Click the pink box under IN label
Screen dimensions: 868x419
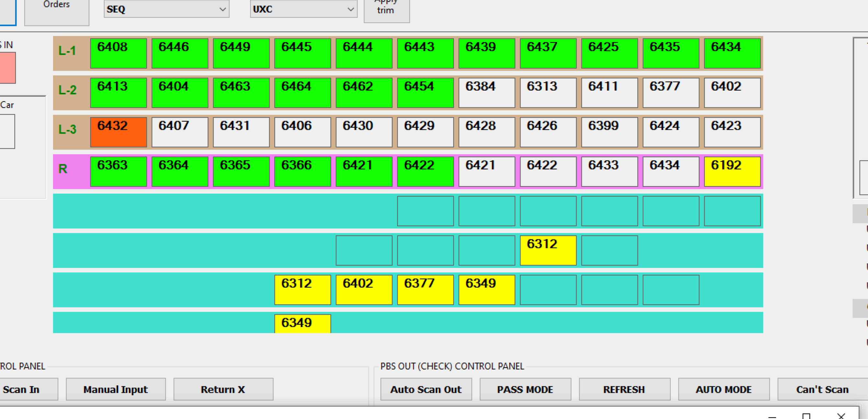pos(7,67)
